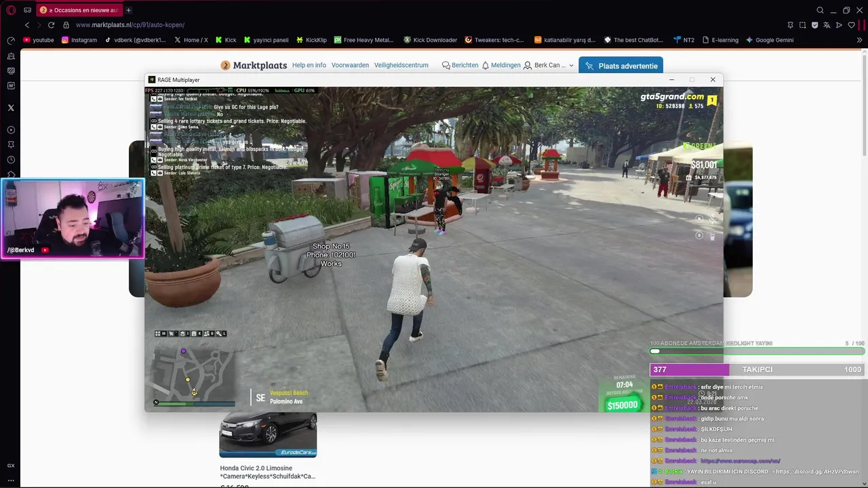Click the Plaats advertentie button
Viewport: 868px width, 488px height.
coord(620,66)
